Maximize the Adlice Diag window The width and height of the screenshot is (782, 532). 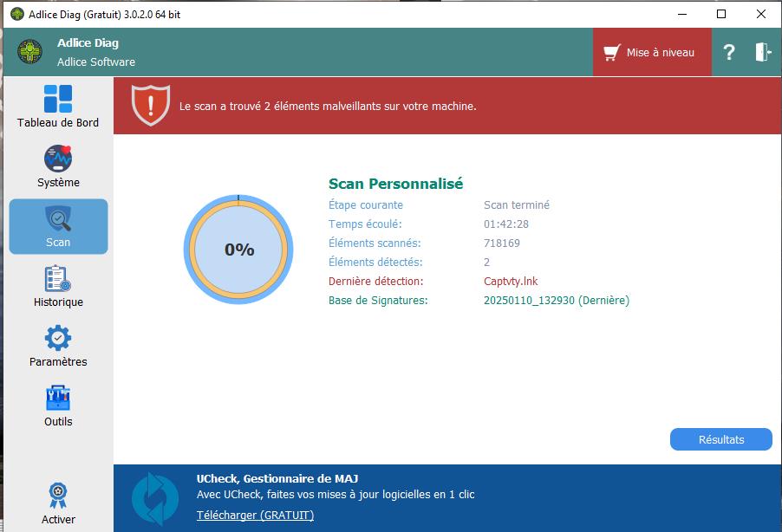(x=721, y=14)
